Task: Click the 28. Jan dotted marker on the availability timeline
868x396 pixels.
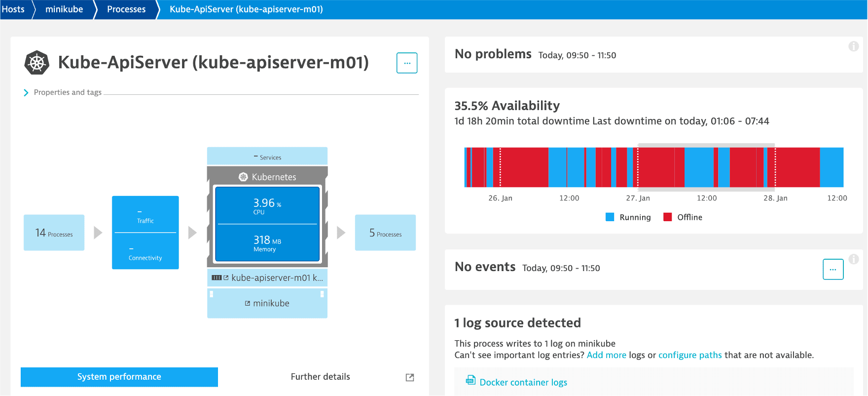Action: coord(775,167)
